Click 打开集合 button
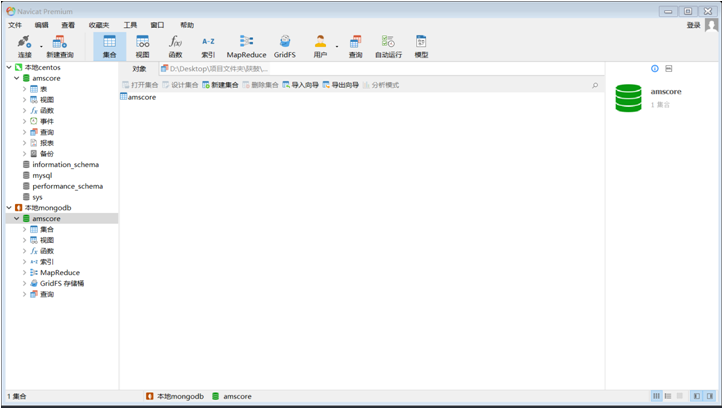 [x=140, y=85]
